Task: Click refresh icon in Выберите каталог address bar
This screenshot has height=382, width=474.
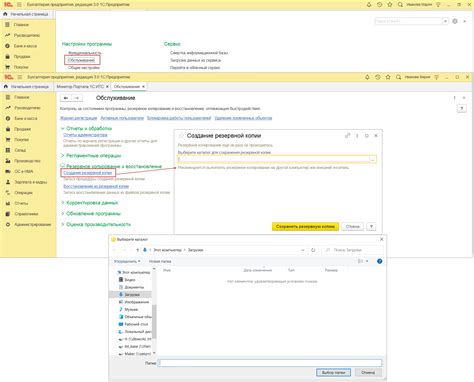Action: 313,250
